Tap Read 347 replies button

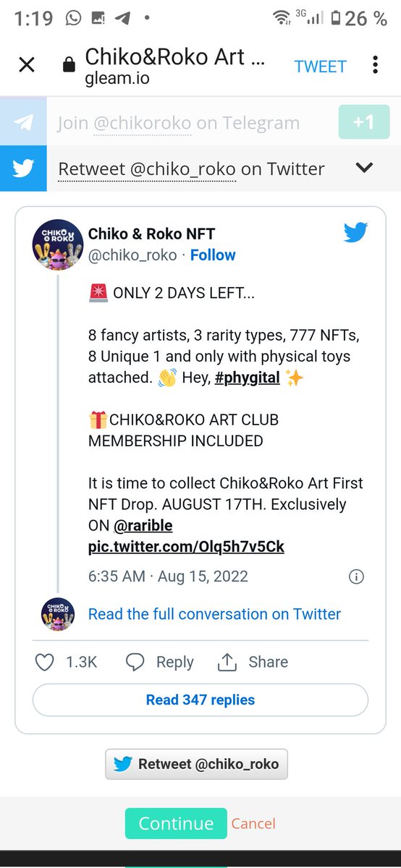point(200,699)
